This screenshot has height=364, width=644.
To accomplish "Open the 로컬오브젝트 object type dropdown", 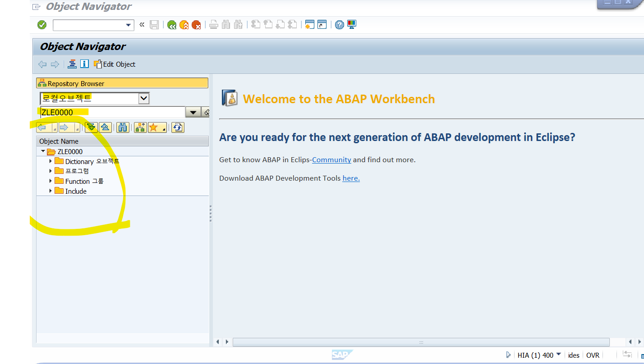I will [x=144, y=98].
